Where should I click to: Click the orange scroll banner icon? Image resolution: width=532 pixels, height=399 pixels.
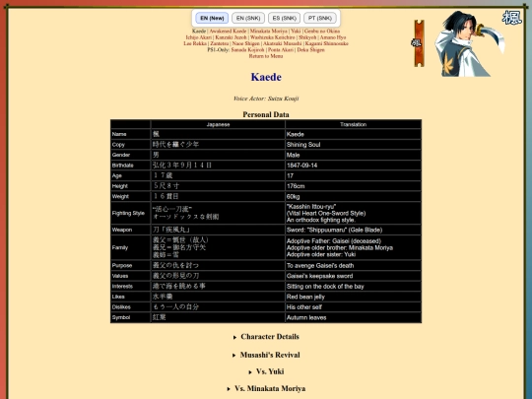[x=419, y=43]
